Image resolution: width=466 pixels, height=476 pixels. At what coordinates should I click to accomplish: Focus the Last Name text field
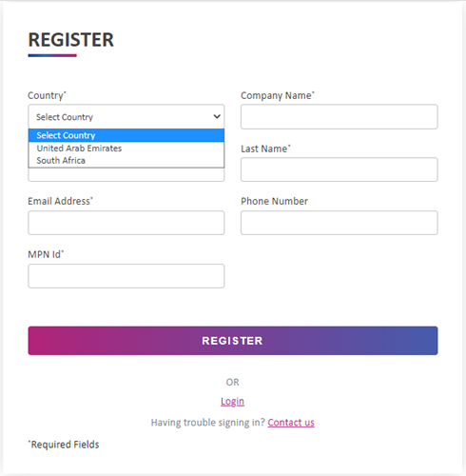click(340, 169)
